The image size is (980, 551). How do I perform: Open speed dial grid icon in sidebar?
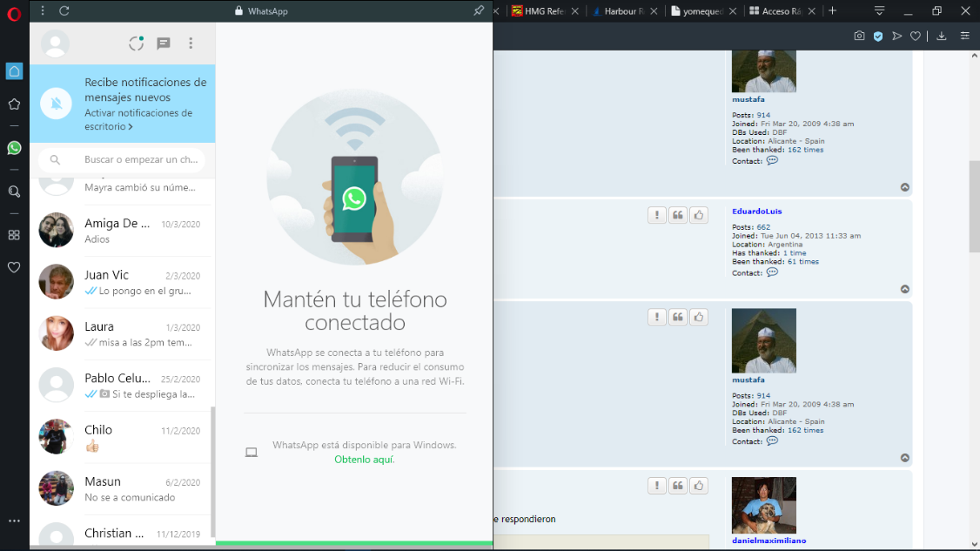(x=14, y=235)
